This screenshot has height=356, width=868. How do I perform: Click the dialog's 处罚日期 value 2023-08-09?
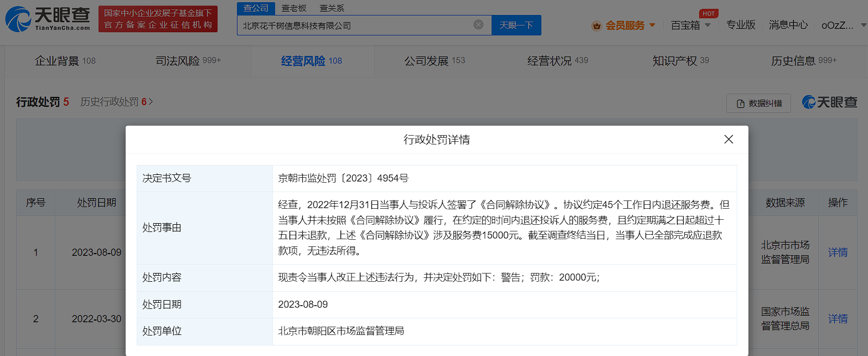point(303,305)
